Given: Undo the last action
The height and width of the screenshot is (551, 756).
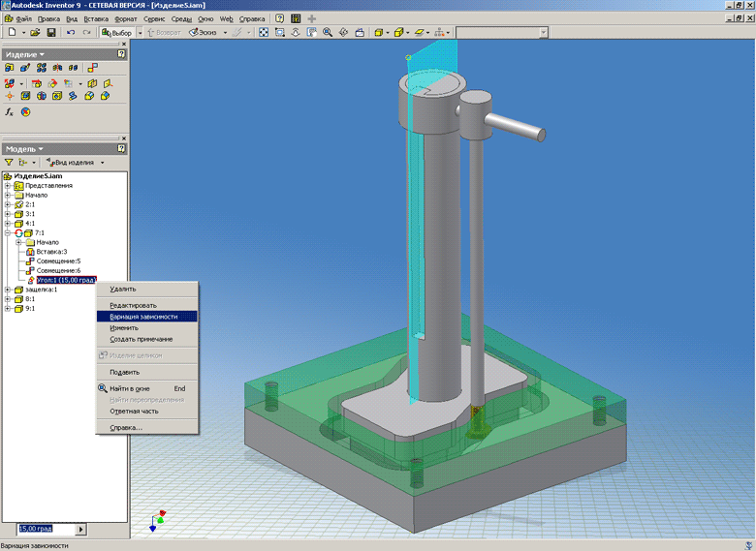Looking at the screenshot, I should [71, 32].
